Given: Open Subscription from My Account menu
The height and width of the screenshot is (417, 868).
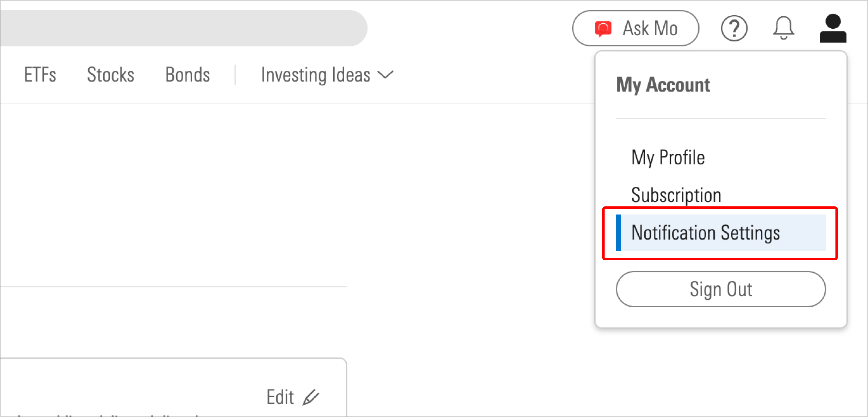Looking at the screenshot, I should tap(676, 194).
